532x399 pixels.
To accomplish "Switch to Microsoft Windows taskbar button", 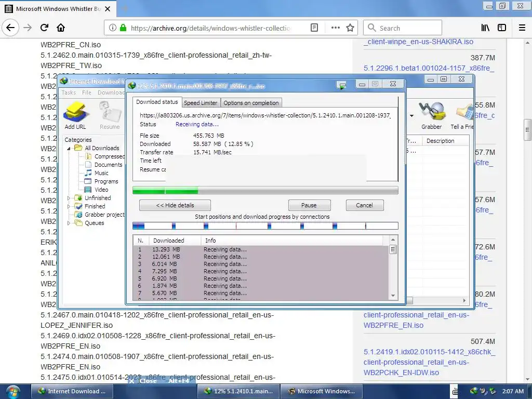I will coord(321,392).
